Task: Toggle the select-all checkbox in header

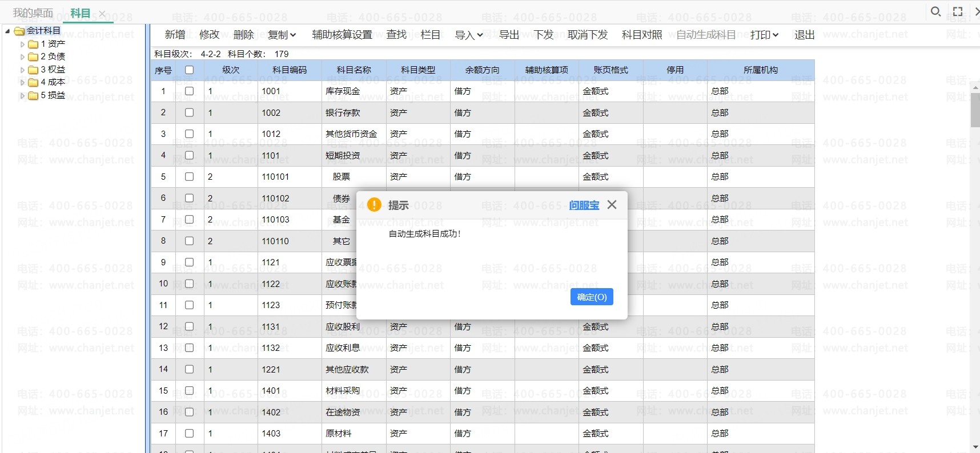Action: (x=190, y=70)
